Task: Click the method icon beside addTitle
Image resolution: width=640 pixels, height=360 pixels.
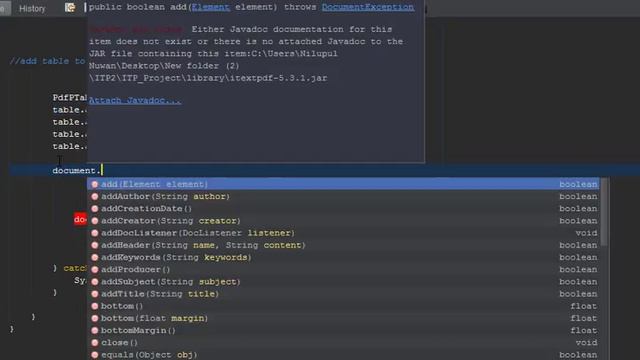Action: pyautogui.click(x=95, y=294)
